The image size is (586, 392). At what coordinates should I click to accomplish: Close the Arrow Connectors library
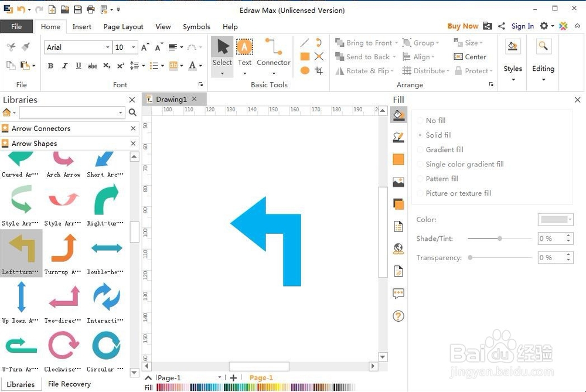pos(132,128)
